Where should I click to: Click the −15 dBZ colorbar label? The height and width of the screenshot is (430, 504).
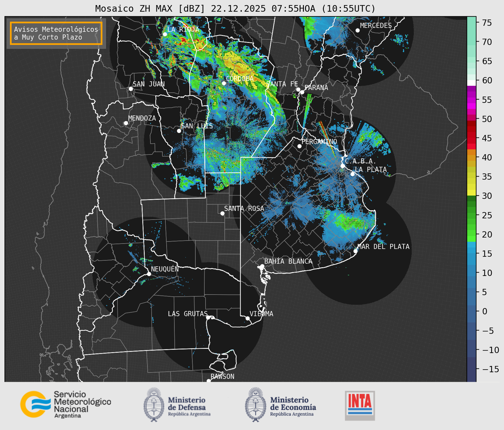tap(490, 369)
